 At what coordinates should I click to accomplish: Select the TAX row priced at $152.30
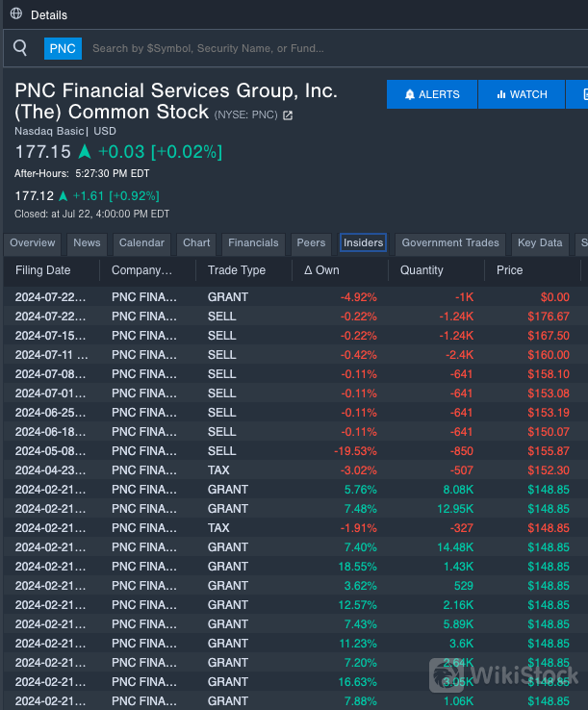click(x=289, y=469)
